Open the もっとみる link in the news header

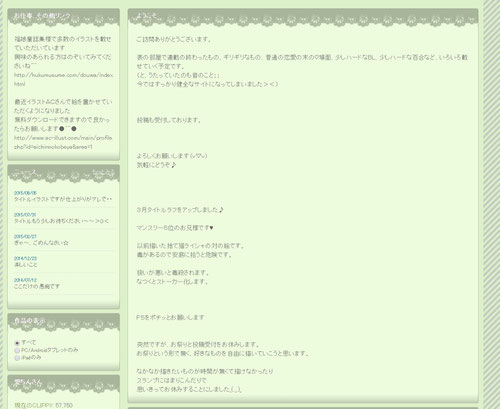103,172
